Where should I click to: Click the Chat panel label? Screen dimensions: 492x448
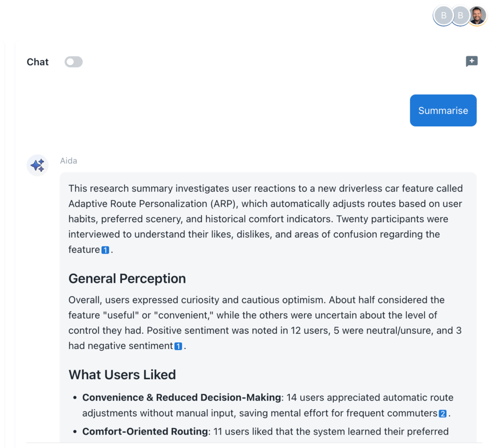[37, 62]
